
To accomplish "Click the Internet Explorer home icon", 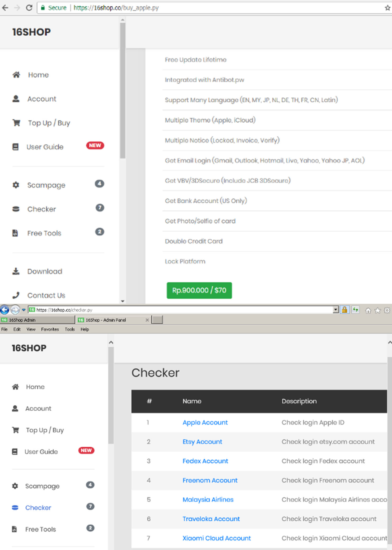I will pyautogui.click(x=368, y=310).
